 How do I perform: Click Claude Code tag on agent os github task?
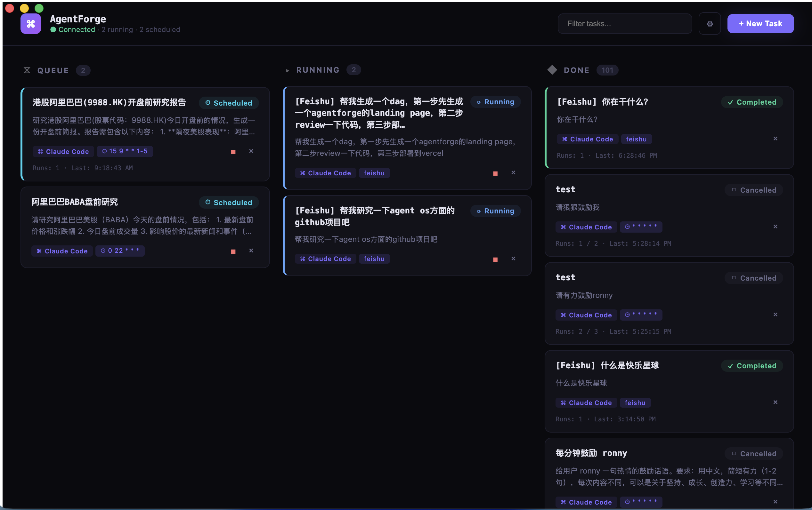(325, 259)
